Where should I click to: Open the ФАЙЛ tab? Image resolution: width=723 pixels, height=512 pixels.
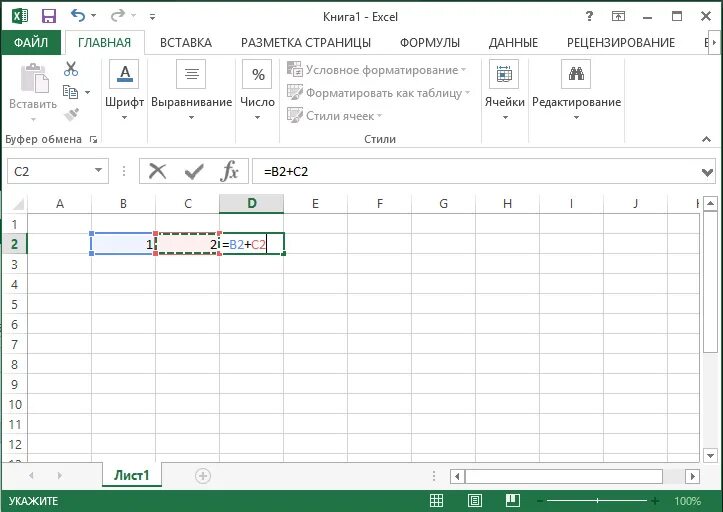click(x=31, y=42)
